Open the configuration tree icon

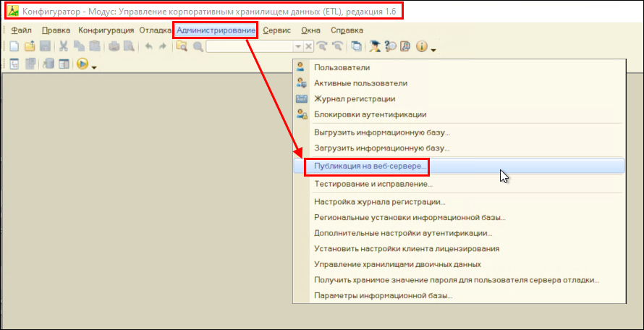14,64
